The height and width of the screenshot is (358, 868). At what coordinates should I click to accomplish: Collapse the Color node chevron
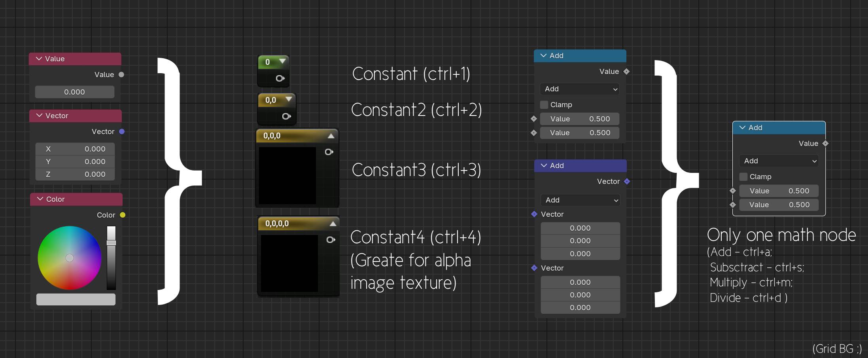(40, 199)
